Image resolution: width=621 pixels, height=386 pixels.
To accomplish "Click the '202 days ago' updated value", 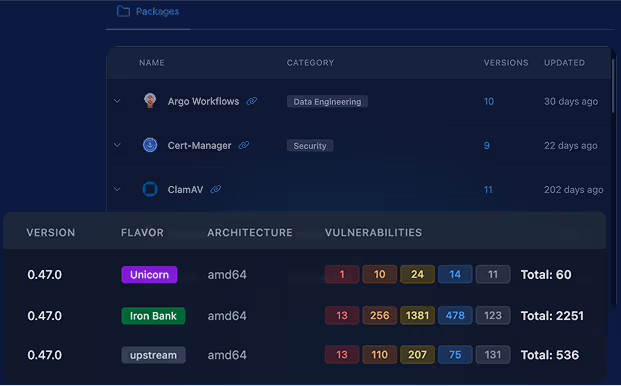I will click(x=573, y=190).
